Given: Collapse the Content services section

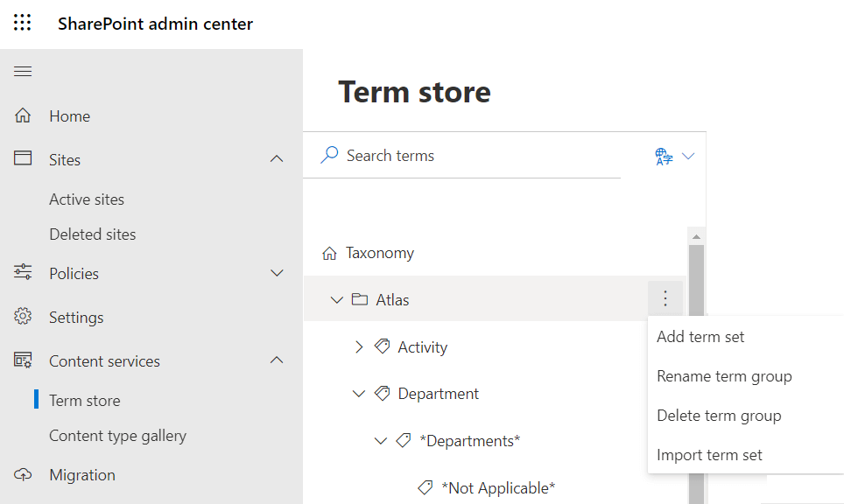Looking at the screenshot, I should tap(278, 360).
